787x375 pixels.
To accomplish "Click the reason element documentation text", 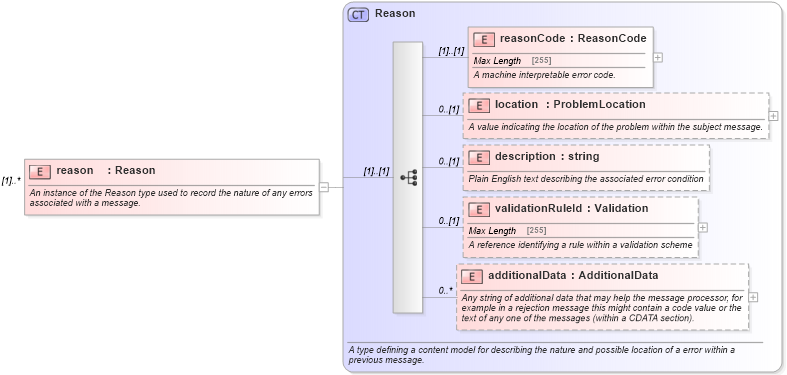I will 171,198.
